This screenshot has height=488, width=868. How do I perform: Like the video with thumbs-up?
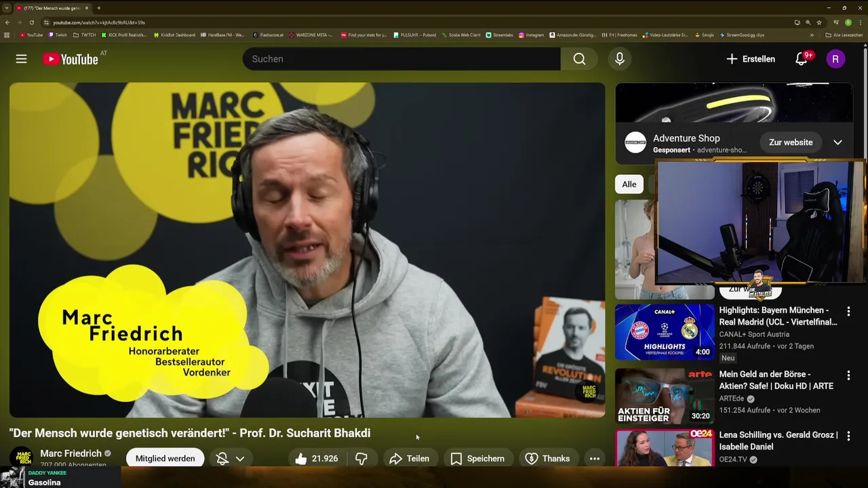(316, 459)
